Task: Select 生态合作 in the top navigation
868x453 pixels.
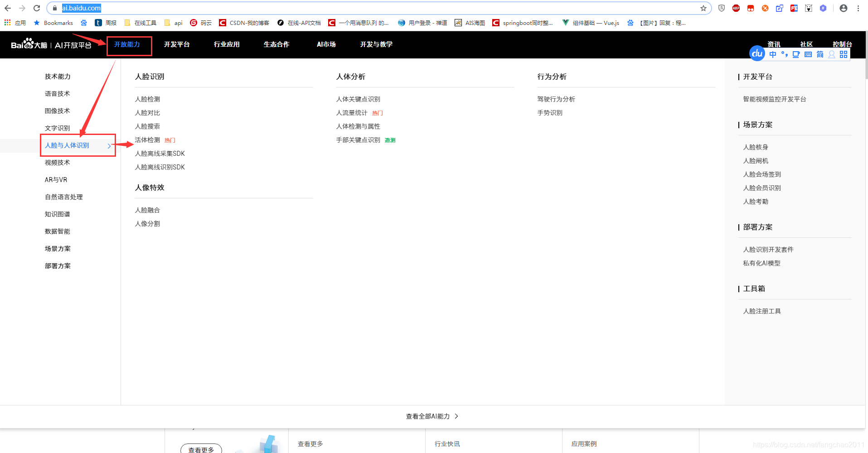Action: pos(276,44)
